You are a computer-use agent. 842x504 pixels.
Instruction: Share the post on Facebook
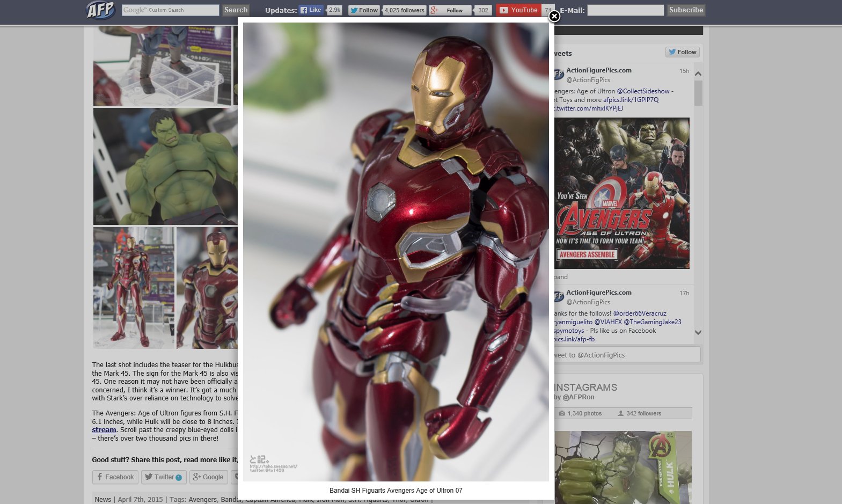pyautogui.click(x=115, y=477)
